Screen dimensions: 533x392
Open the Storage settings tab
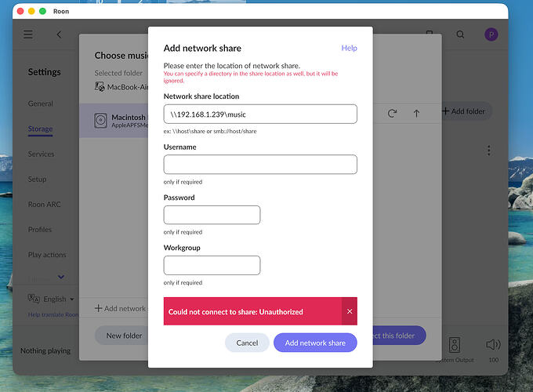(x=41, y=129)
